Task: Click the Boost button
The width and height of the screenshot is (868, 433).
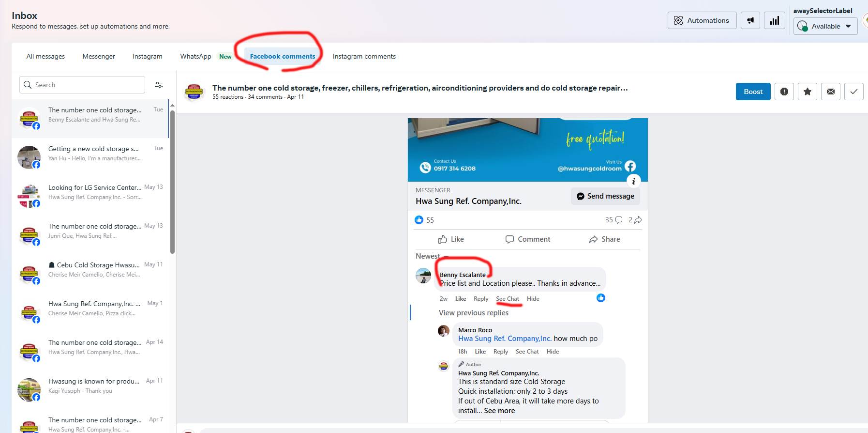Action: [753, 92]
